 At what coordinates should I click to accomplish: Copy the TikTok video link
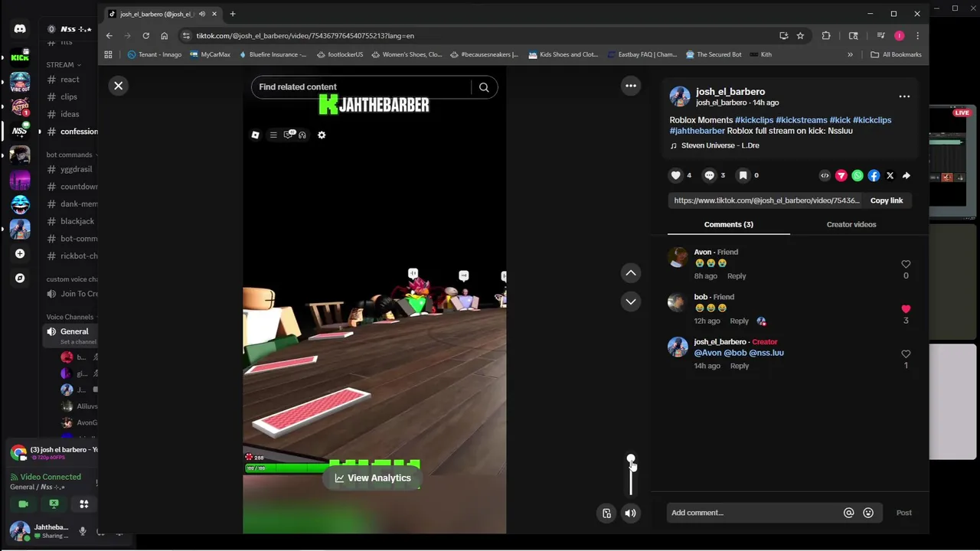click(887, 201)
